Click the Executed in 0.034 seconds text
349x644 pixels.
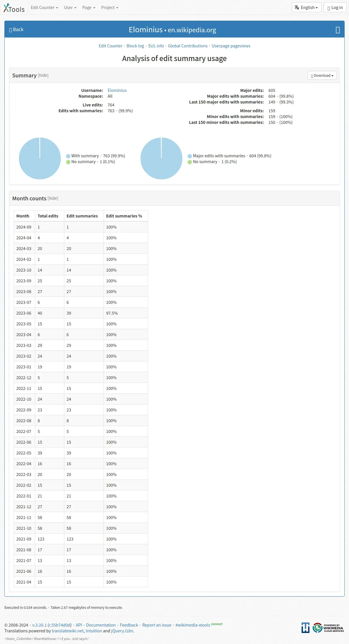pyautogui.click(x=26, y=607)
